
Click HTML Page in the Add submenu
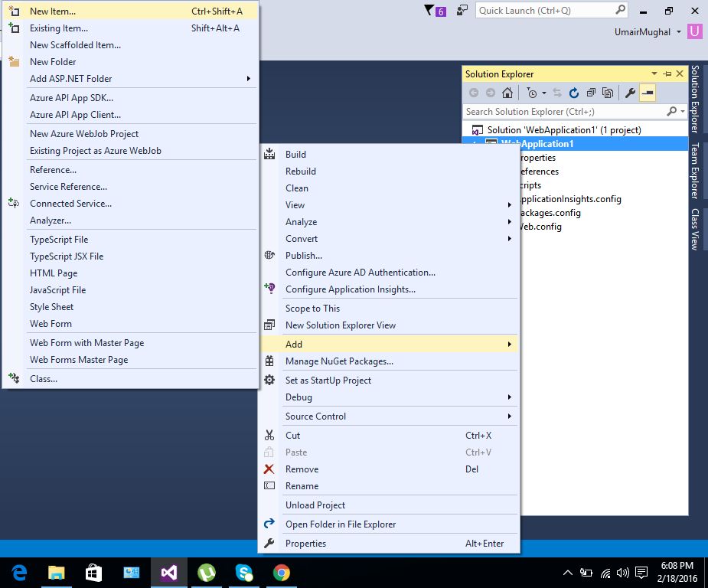130,273
